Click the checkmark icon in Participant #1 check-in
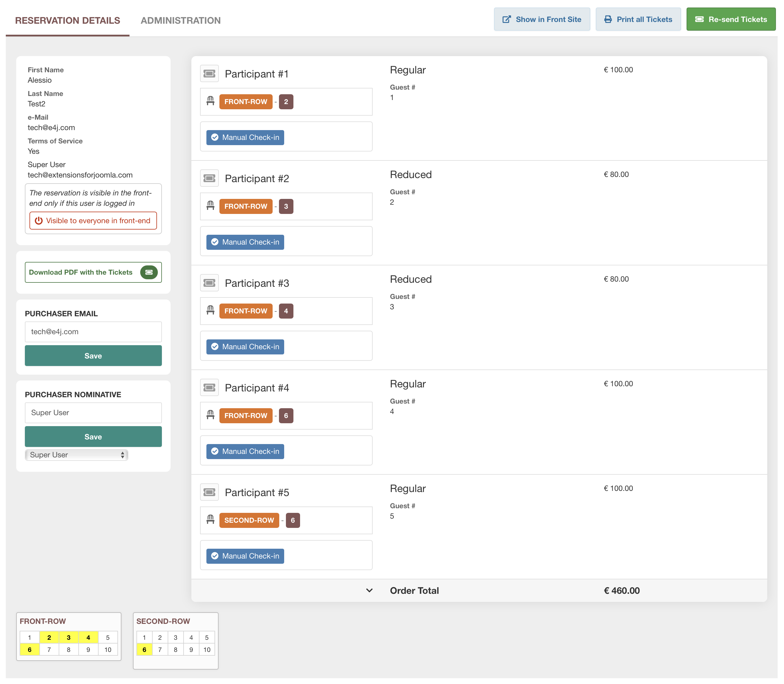784x684 pixels. 215,137
